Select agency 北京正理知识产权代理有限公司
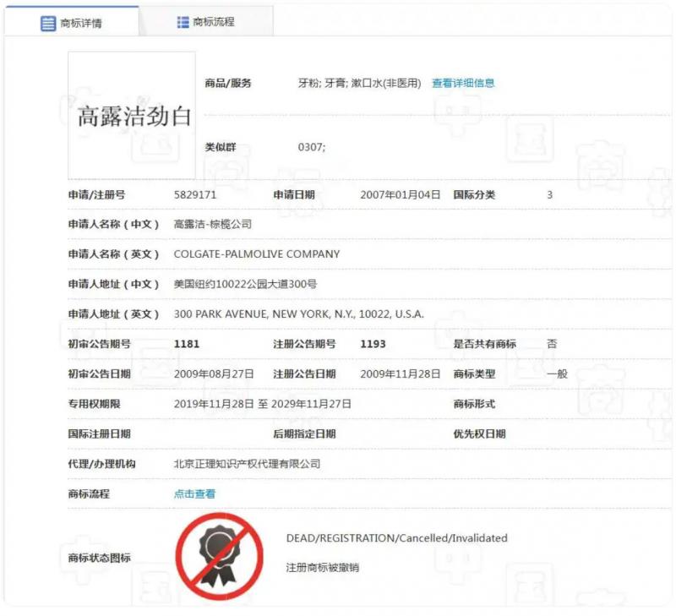The height and width of the screenshot is (616, 676). click(x=247, y=464)
